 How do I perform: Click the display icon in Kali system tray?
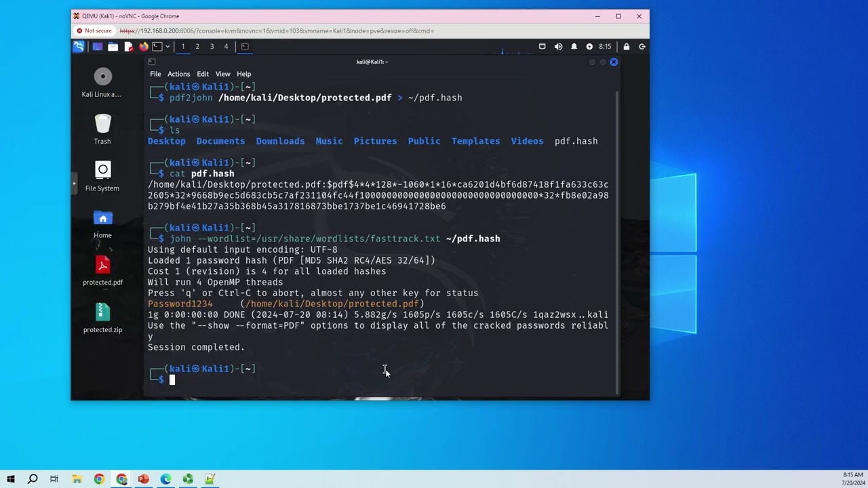tap(542, 47)
